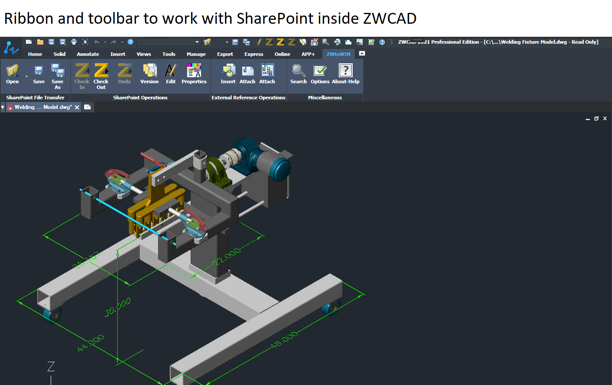Expand the Open button dropdown arrow
The height and width of the screenshot is (385, 612).
27,77
